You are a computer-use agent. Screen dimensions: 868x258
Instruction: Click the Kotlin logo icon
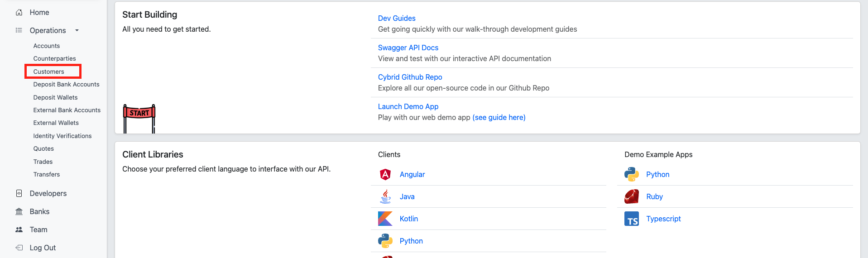point(385,219)
